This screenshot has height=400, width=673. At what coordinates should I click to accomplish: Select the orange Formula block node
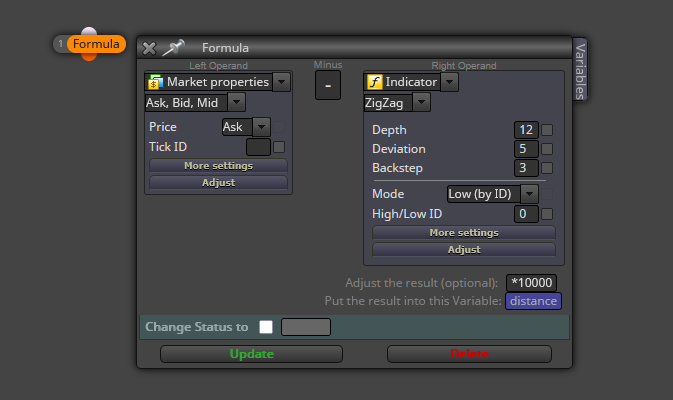96,44
